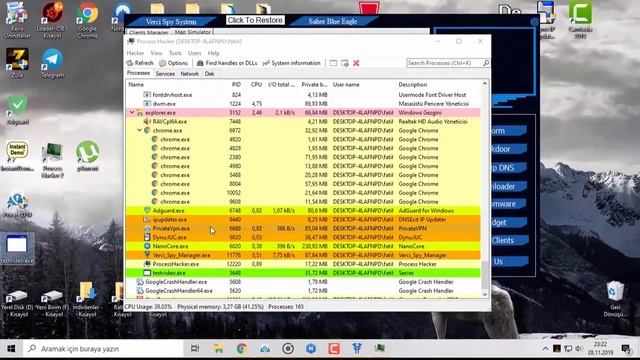The height and width of the screenshot is (360, 640).
Task: Switch to the Disk tab
Action: [209, 74]
